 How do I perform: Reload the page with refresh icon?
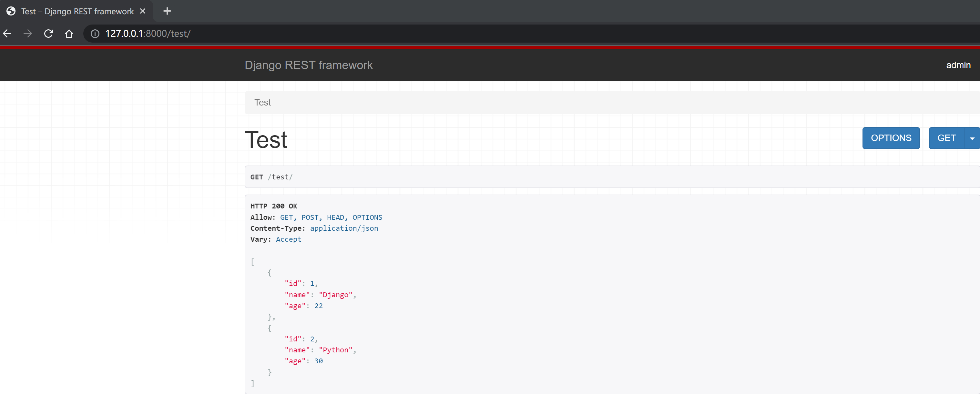coord(48,34)
